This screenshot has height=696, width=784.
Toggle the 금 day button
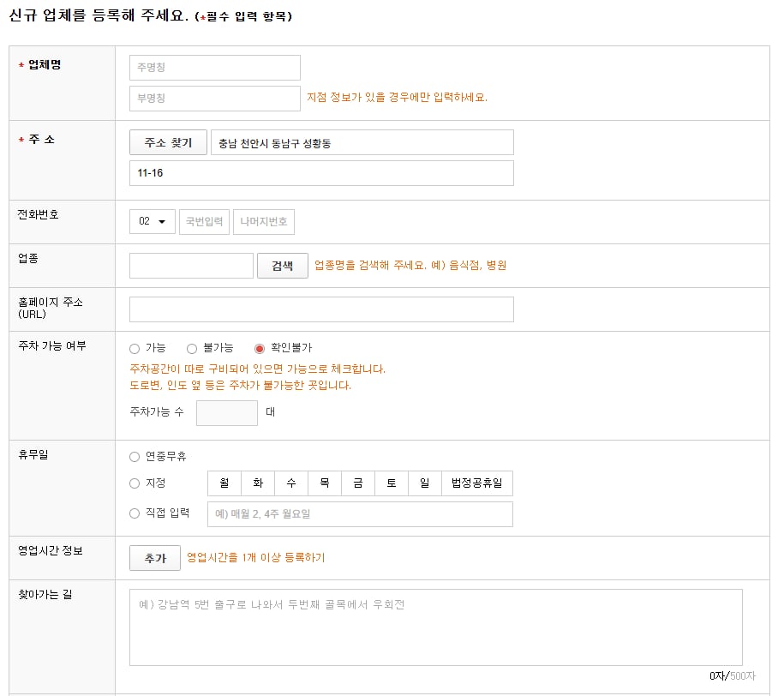click(x=358, y=483)
